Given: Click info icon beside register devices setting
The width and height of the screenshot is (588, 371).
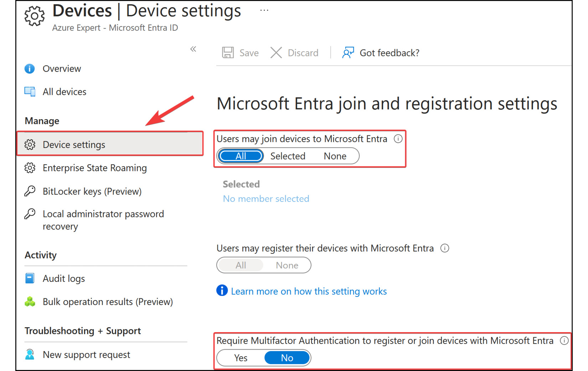Looking at the screenshot, I should [x=445, y=248].
